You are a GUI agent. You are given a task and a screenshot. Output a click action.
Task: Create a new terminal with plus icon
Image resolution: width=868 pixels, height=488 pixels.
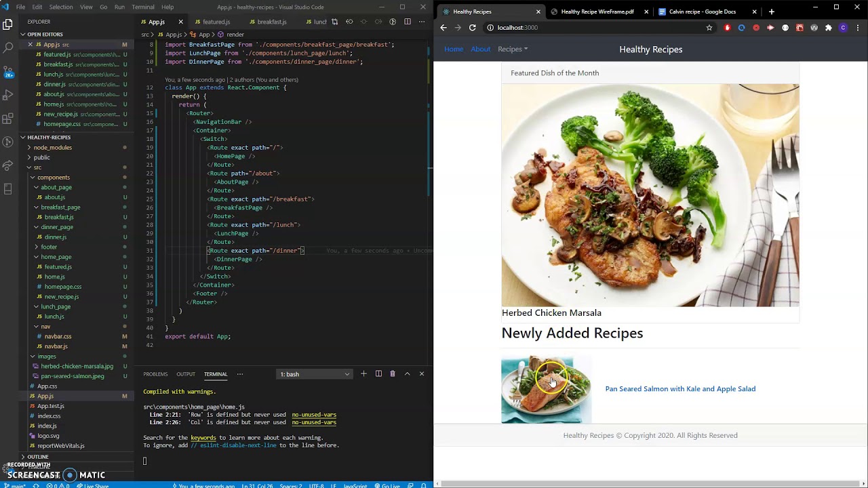[363, 374]
